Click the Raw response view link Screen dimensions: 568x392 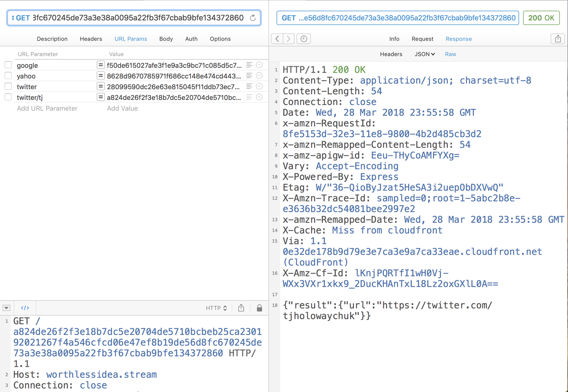click(x=450, y=54)
